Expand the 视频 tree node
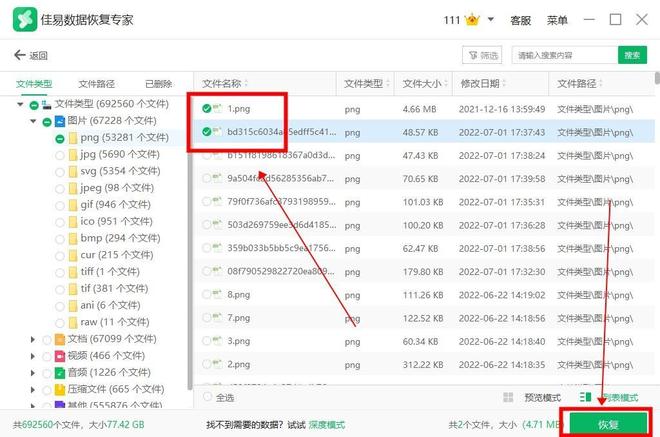The width and height of the screenshot is (660, 437). [x=33, y=356]
